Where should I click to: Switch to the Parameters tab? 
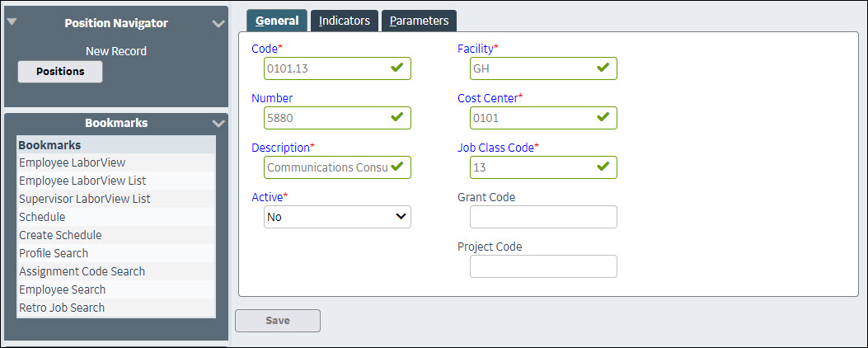(419, 21)
